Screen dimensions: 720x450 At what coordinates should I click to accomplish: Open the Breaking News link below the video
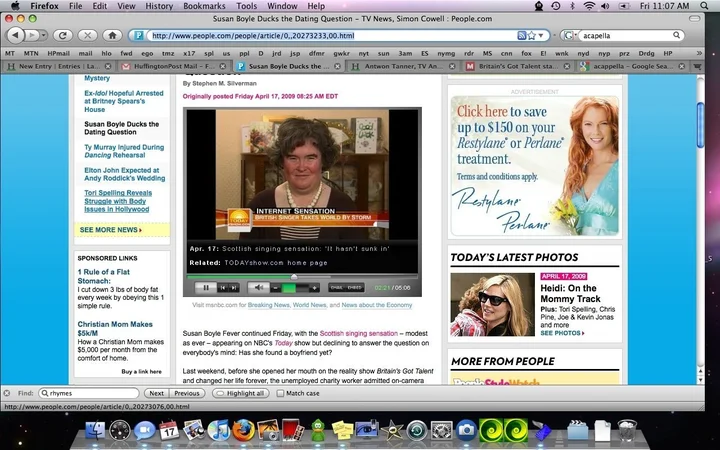269,305
